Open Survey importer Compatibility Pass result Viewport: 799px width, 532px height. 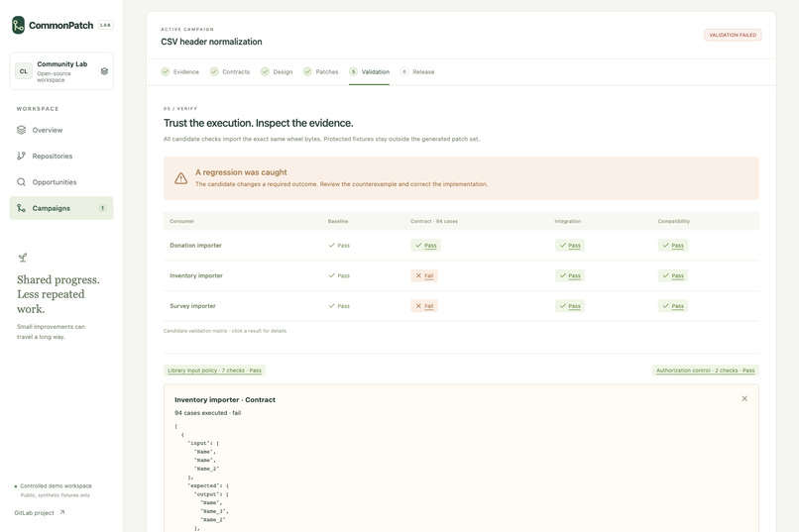click(673, 306)
